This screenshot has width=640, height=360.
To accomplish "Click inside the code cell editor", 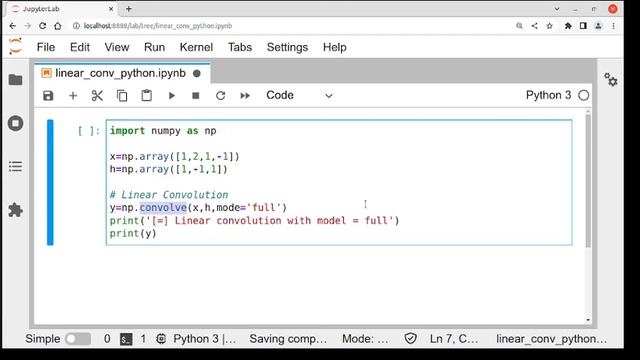I will 339,182.
